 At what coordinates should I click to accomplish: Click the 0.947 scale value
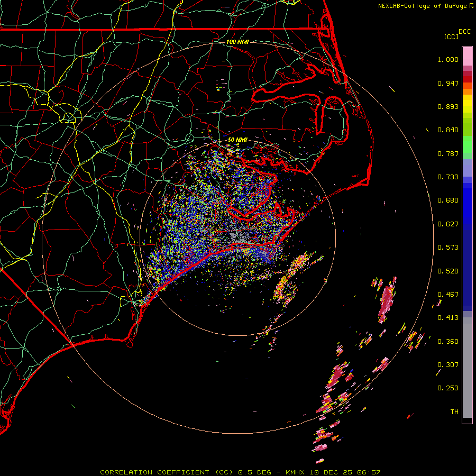pos(448,83)
